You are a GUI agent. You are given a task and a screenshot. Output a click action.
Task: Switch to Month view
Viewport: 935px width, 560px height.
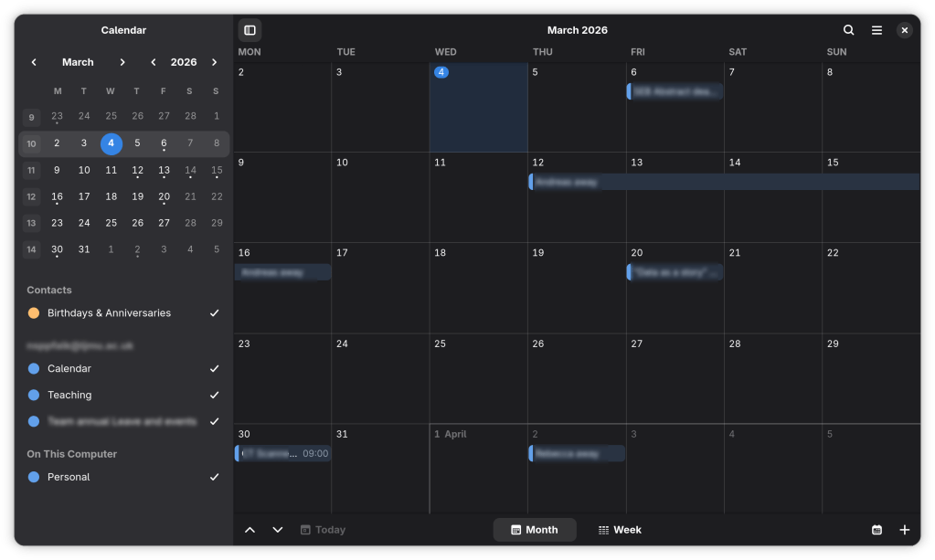[x=535, y=530]
